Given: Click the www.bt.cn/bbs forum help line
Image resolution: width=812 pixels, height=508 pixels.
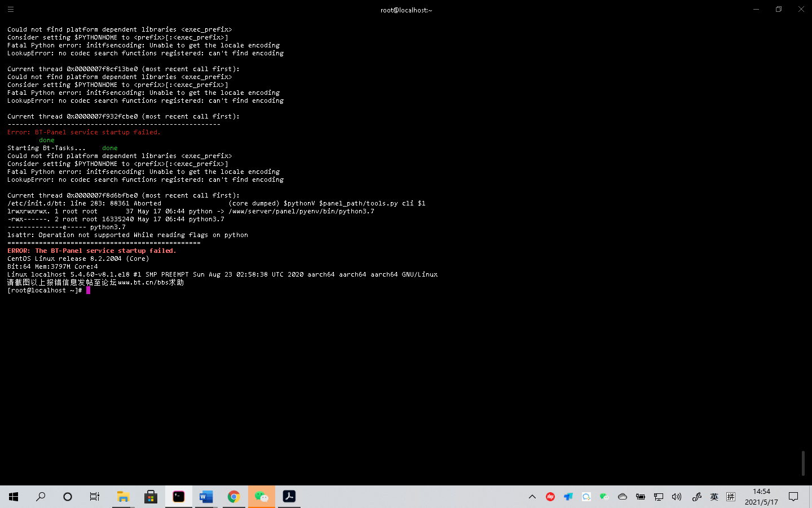Looking at the screenshot, I should pos(95,282).
